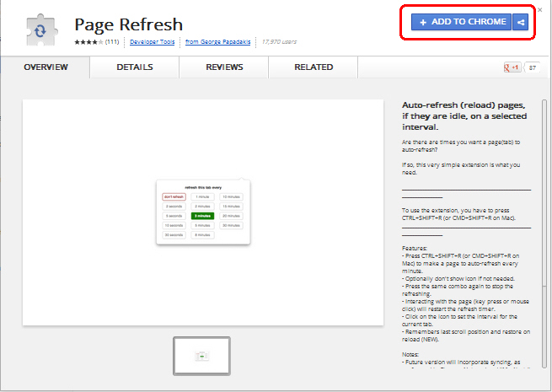Image resolution: width=552 pixels, height=392 pixels.
Task: Switch to the Details tab
Action: 135,67
